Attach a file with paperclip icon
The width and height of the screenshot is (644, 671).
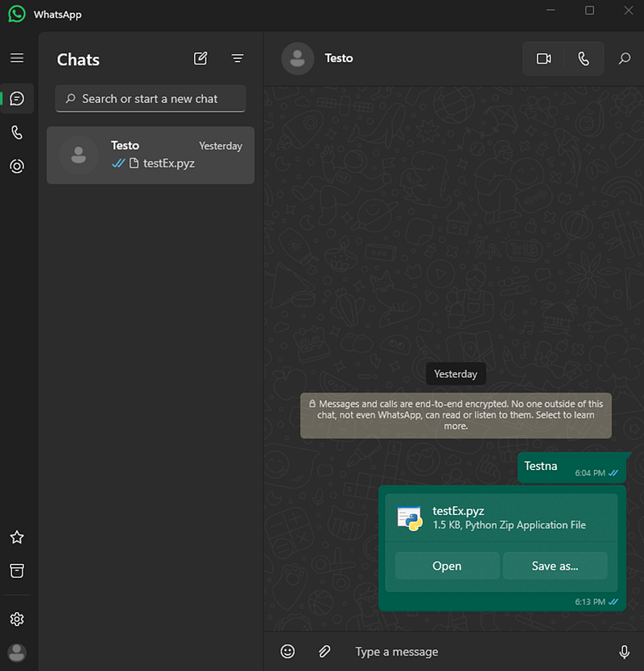point(324,652)
